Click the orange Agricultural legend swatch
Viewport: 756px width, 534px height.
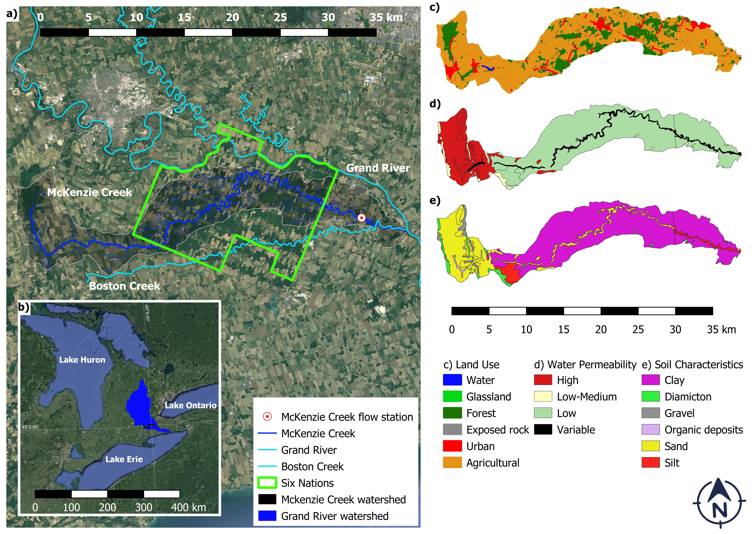[452, 463]
